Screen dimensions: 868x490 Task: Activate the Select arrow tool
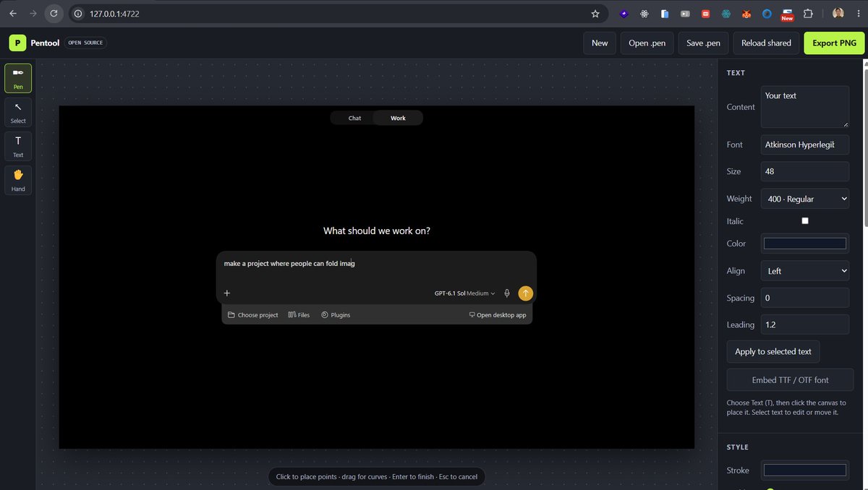pyautogui.click(x=18, y=112)
